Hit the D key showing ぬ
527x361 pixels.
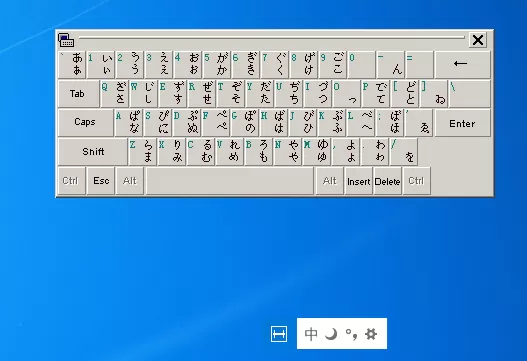pos(187,122)
